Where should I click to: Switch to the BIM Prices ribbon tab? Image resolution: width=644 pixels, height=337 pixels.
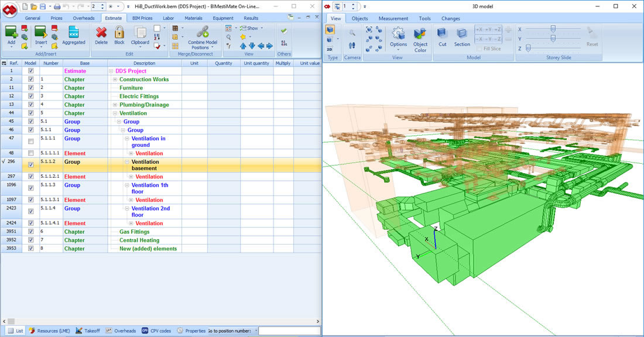click(x=142, y=18)
